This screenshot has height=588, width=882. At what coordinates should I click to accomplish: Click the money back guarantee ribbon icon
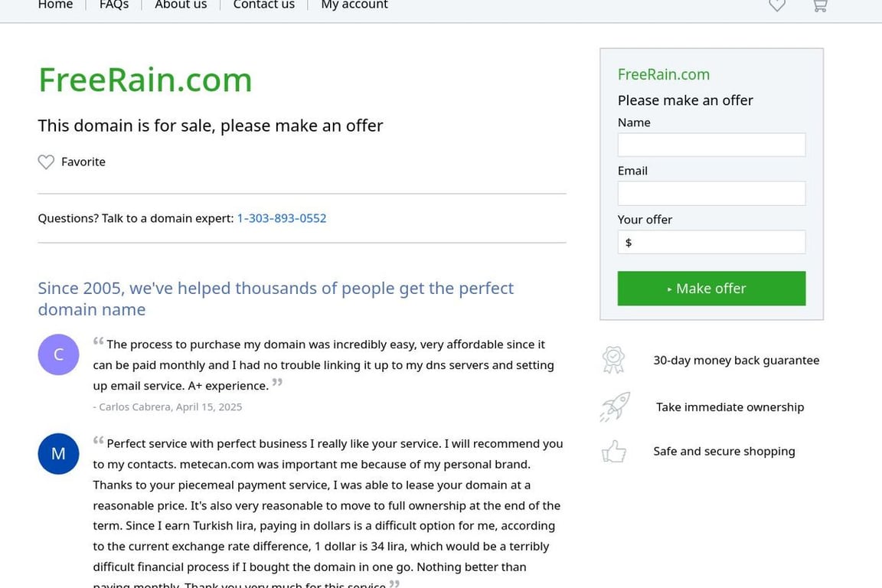pyautogui.click(x=613, y=360)
